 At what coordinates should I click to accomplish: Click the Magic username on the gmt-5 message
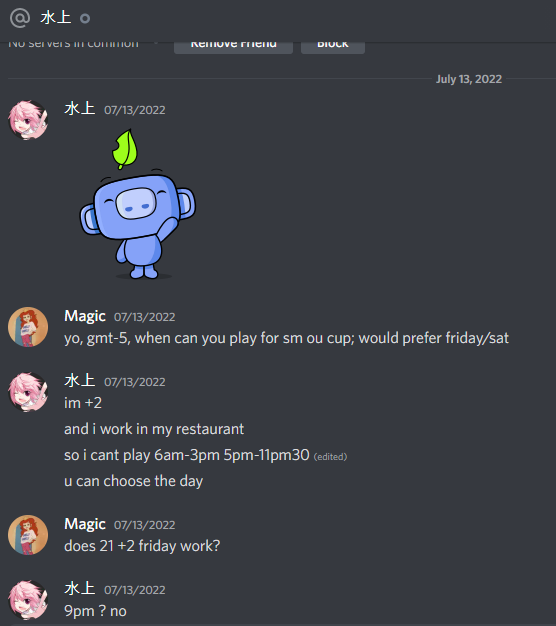tap(85, 316)
